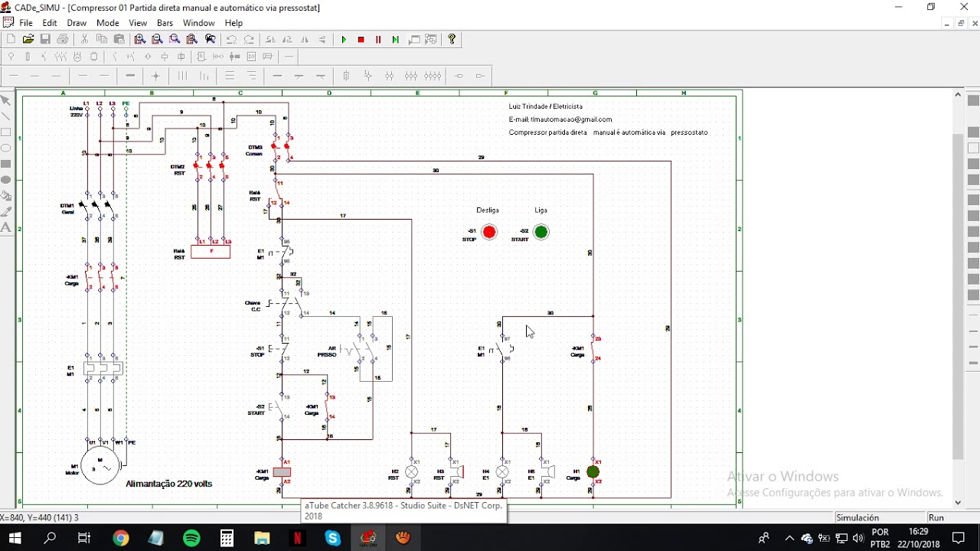
Task: Select the line drawing tool
Action: [6, 116]
